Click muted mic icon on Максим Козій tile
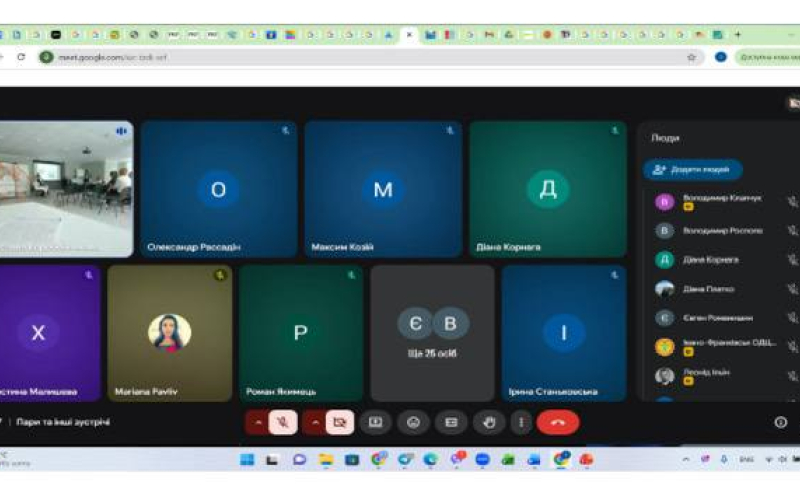Screen dimensions: 800x500 tap(450, 131)
